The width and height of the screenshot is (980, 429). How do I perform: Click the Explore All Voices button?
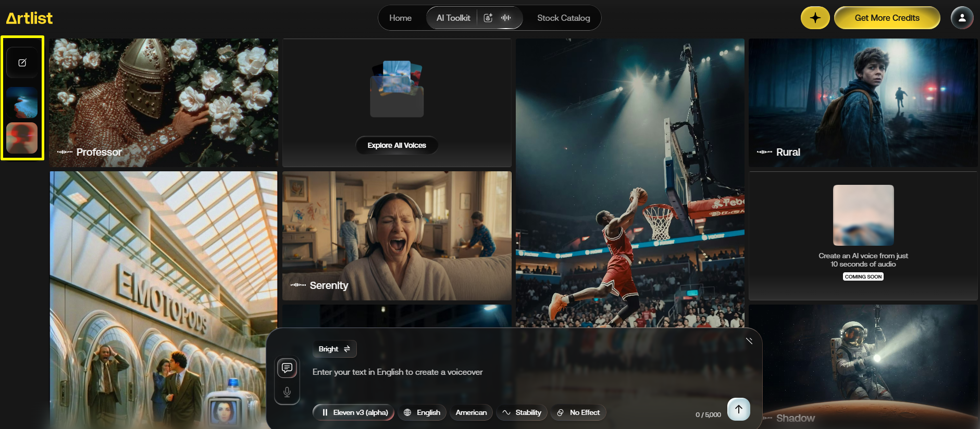click(x=396, y=145)
